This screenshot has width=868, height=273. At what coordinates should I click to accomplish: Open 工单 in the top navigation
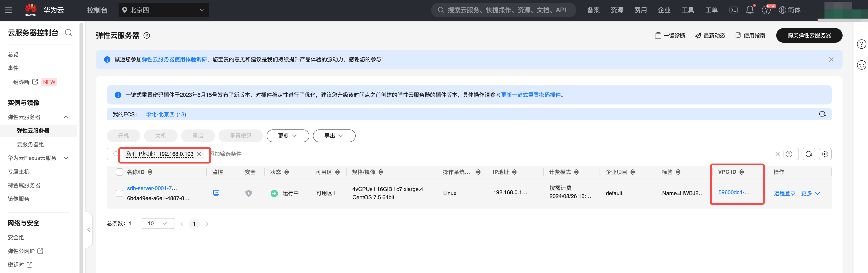(711, 10)
